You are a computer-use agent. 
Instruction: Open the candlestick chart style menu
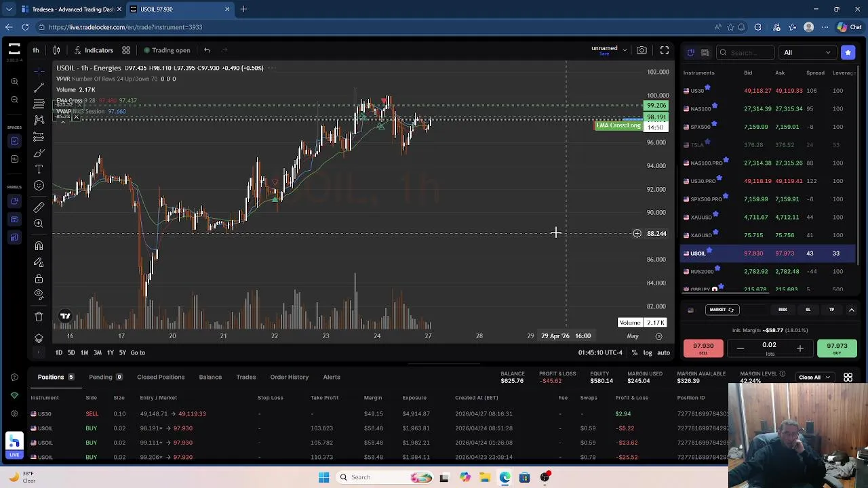[x=57, y=50]
